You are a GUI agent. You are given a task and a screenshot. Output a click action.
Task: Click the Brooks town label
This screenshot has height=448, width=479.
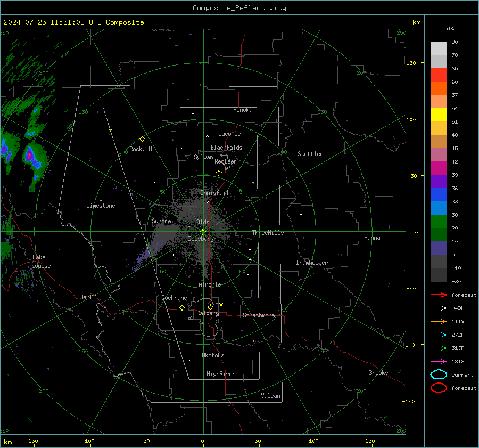click(x=378, y=373)
